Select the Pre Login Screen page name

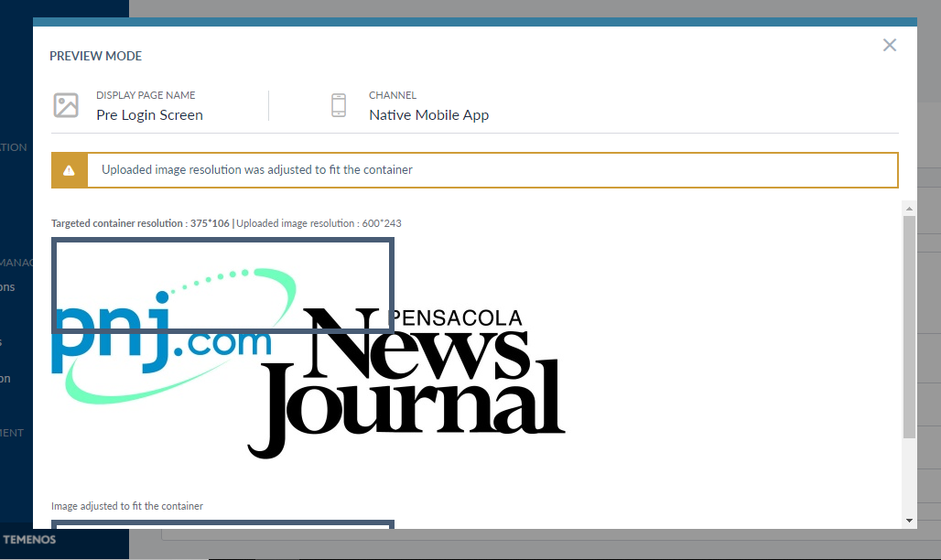pos(149,115)
